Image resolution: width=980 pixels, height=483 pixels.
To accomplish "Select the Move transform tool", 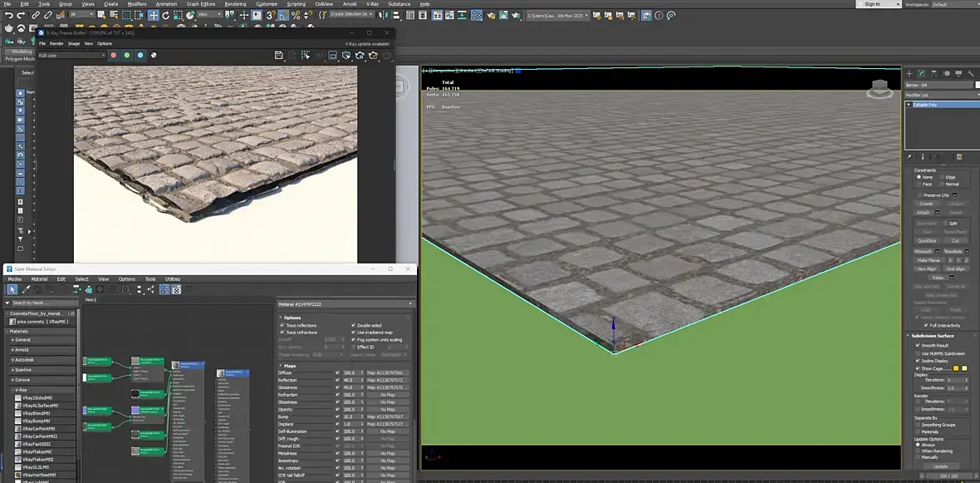I will 154,15.
